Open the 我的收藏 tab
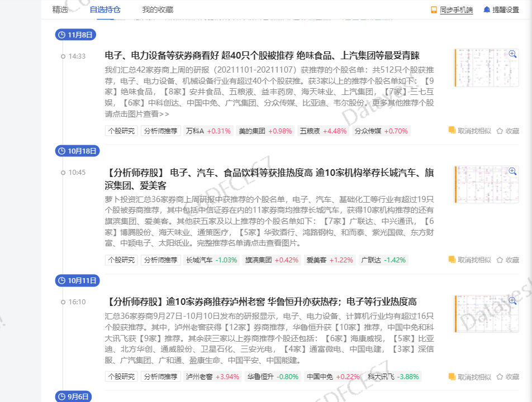The image size is (532, 402). click(158, 10)
